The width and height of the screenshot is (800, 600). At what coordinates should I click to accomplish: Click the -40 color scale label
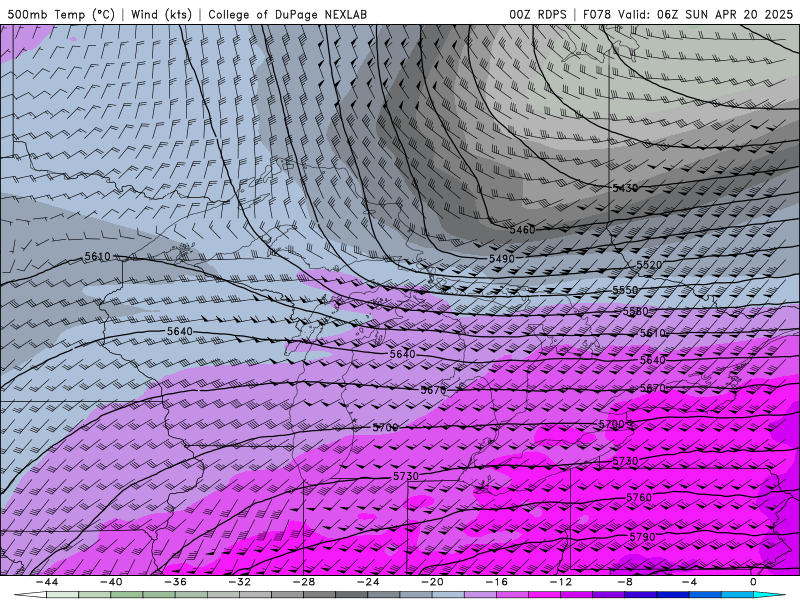tap(111, 582)
